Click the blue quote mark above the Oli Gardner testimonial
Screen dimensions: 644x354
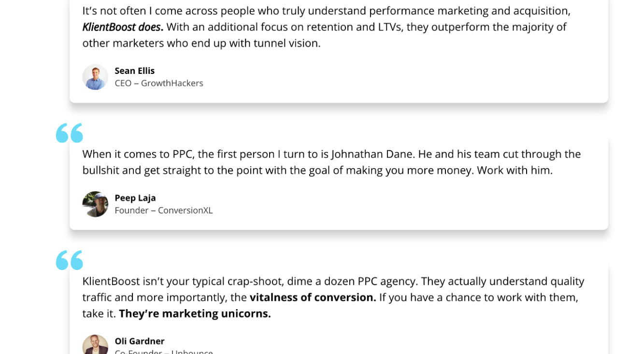point(70,260)
